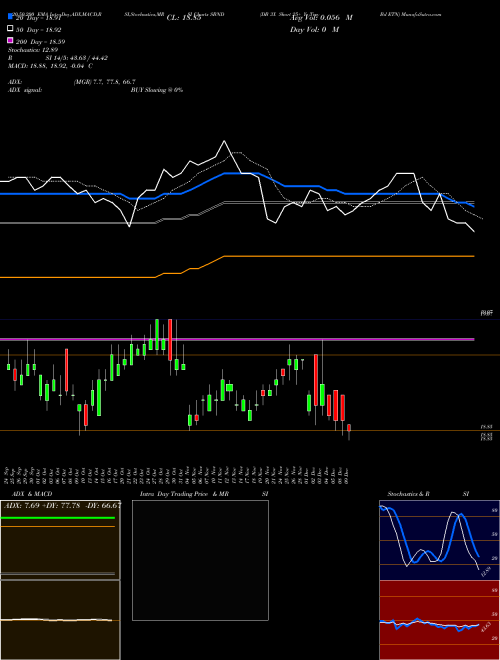
Task: Select the '200 Day = 18.59' legend label
Action: tap(41, 42)
